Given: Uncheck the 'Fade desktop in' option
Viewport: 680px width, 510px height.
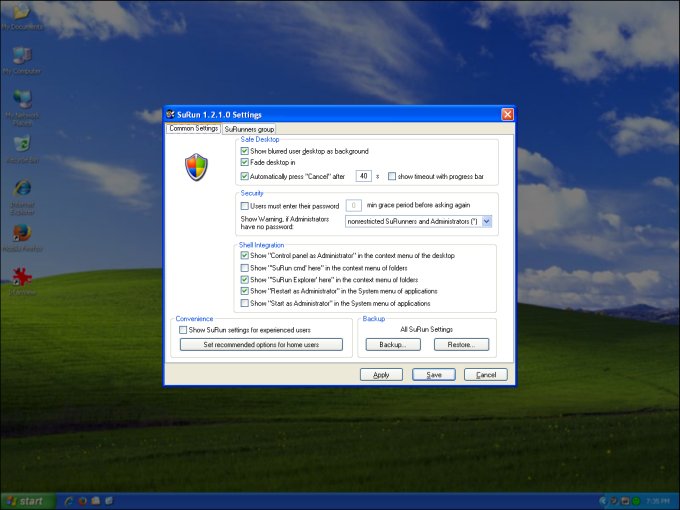Looking at the screenshot, I should tap(245, 163).
